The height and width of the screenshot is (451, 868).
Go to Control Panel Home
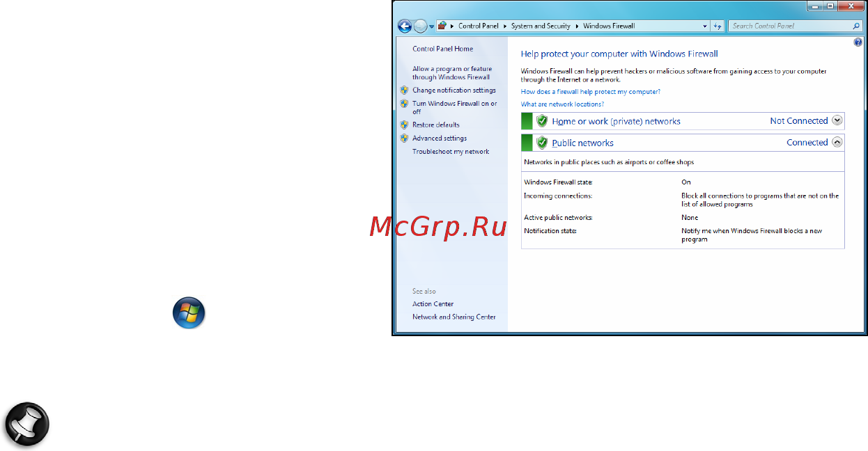coord(442,49)
